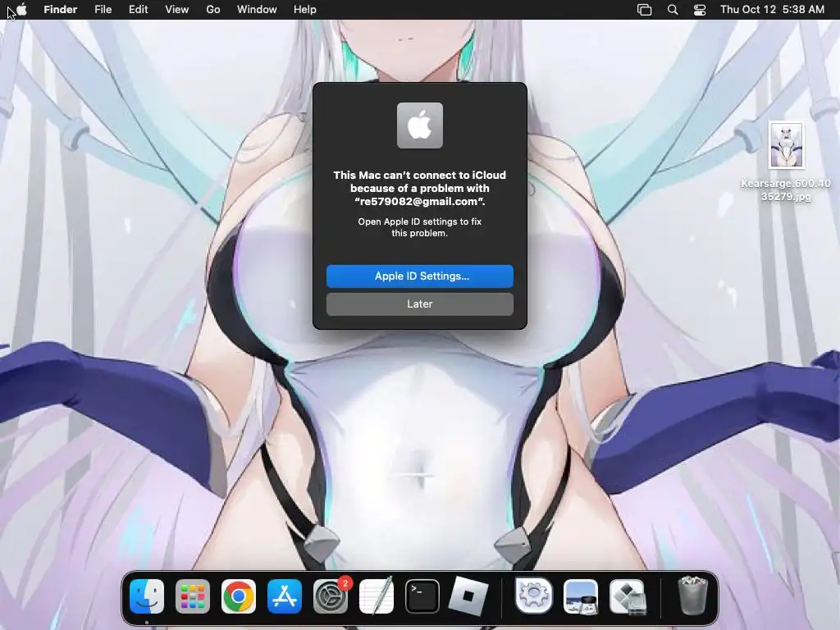Screen dimensions: 840x630
Task: Select the Kearsarge jpg desktop file
Action: tap(787, 144)
